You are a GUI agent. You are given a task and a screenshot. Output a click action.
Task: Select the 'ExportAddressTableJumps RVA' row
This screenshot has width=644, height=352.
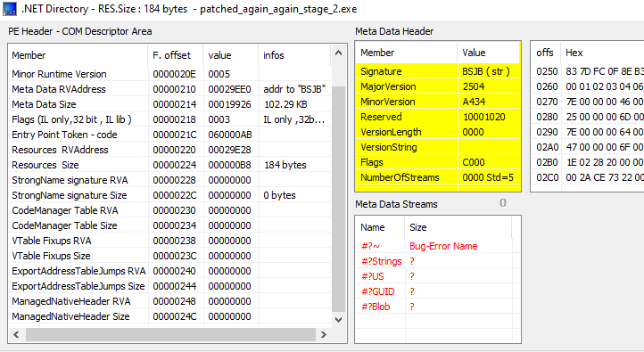169,271
